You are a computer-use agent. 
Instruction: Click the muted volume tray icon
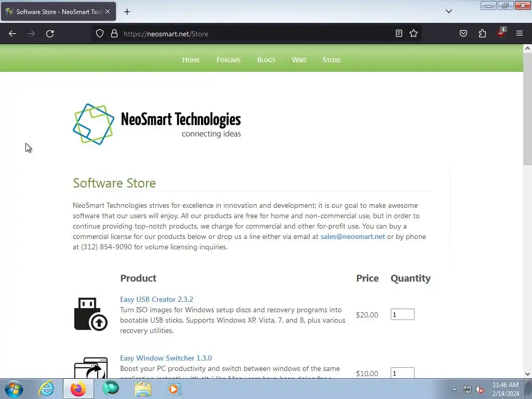[480, 390]
